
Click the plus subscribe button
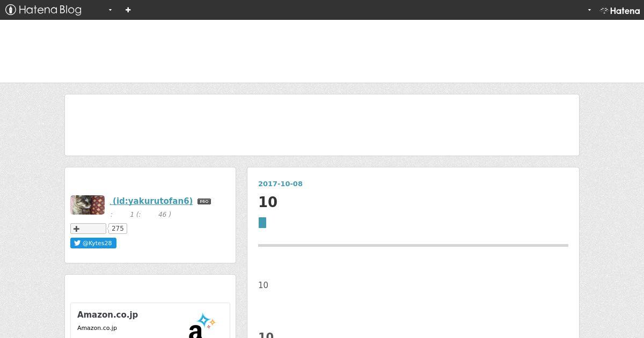click(88, 229)
